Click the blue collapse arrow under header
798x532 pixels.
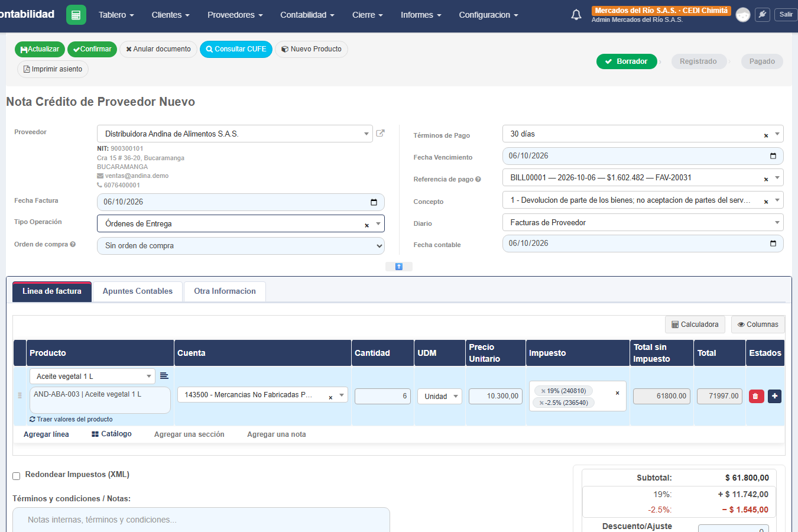click(x=399, y=267)
